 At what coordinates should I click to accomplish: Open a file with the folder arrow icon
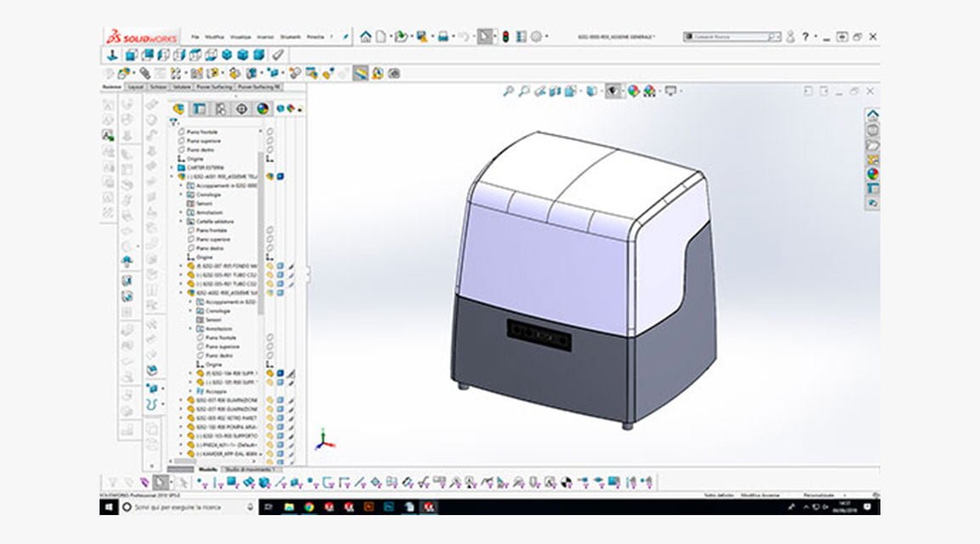(401, 37)
